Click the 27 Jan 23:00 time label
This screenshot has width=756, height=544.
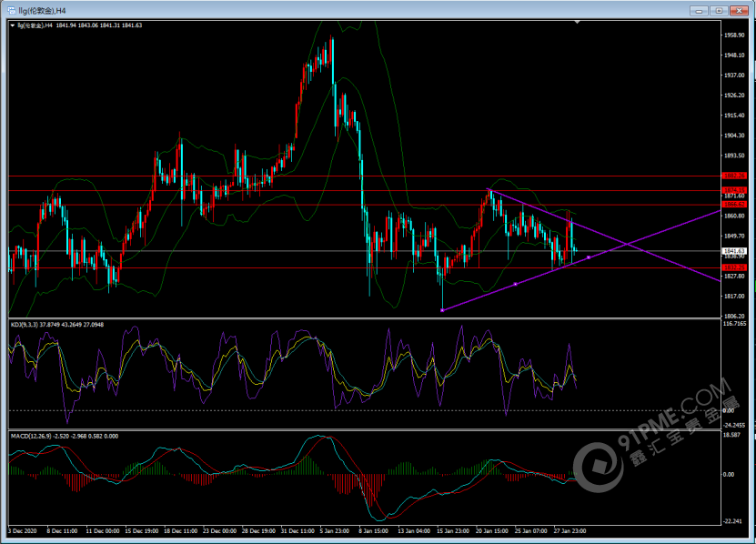point(570,531)
